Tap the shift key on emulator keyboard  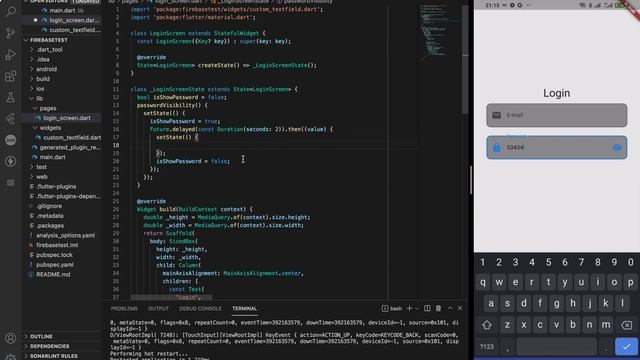(x=487, y=325)
